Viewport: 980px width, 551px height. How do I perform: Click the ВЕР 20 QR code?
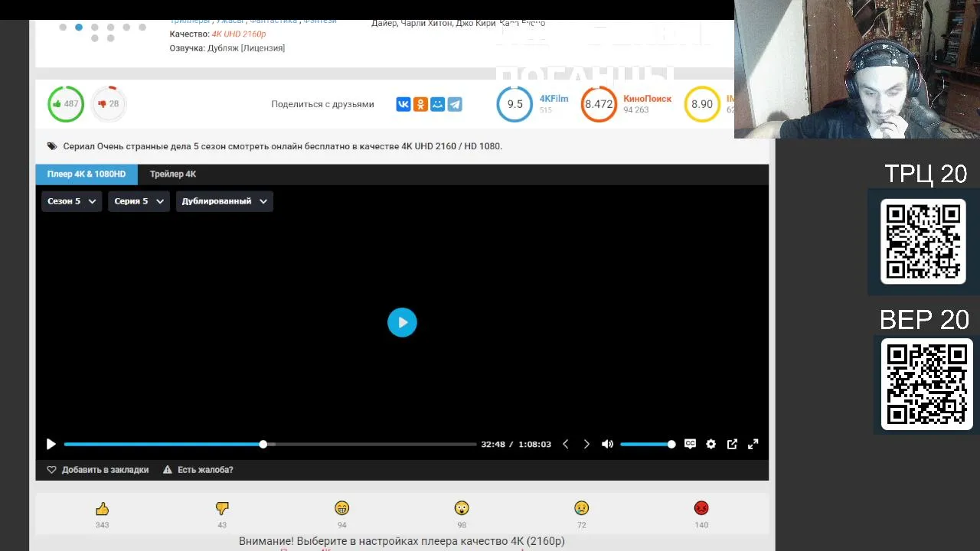(x=926, y=384)
